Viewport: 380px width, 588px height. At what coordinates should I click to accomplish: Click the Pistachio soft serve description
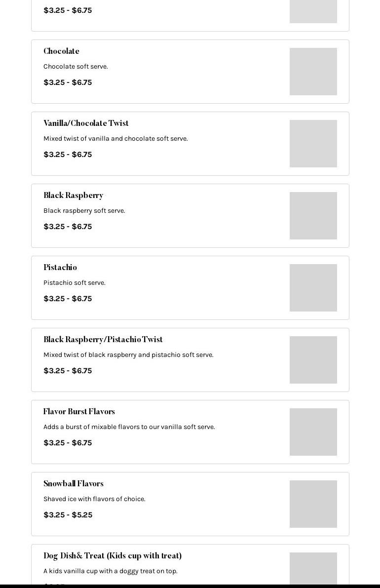[75, 283]
